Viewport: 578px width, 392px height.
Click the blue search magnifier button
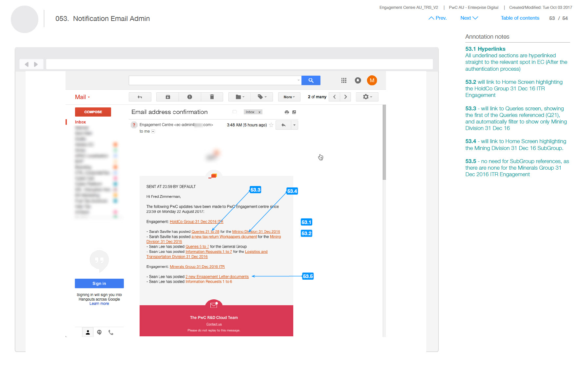click(x=311, y=80)
